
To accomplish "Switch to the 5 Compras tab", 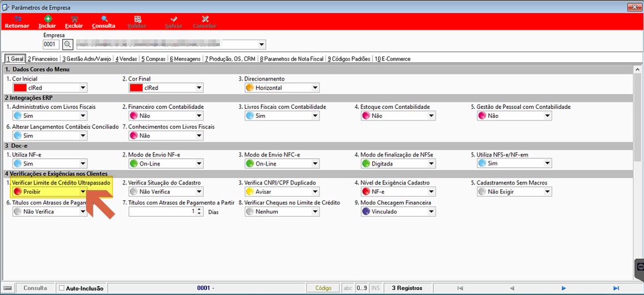I will pos(154,59).
